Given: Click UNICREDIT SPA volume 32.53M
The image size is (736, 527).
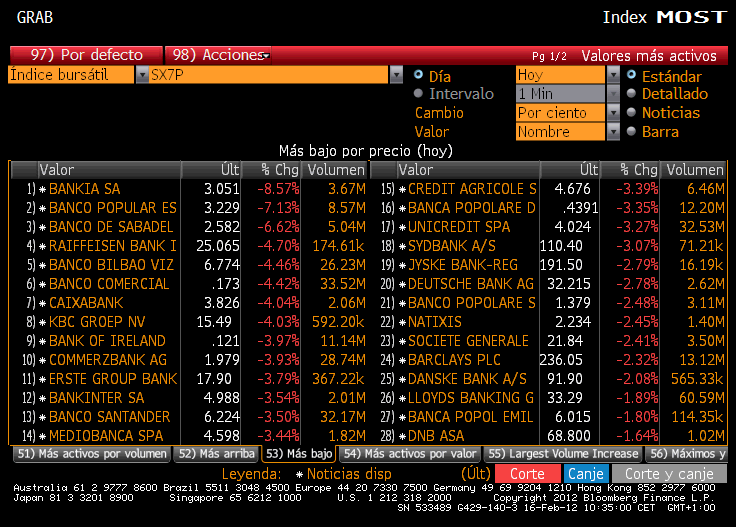Looking at the screenshot, I should coord(702,227).
